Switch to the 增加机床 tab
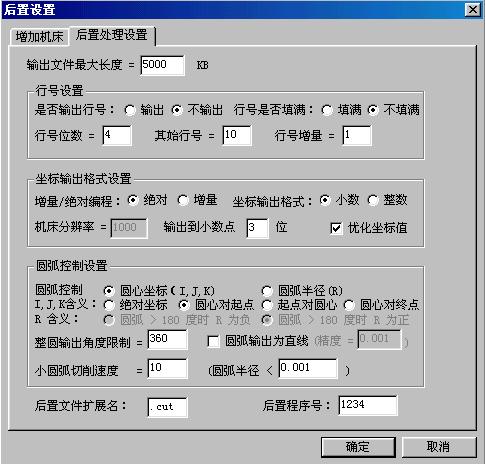Screen dimensions: 485x464 click(x=39, y=36)
